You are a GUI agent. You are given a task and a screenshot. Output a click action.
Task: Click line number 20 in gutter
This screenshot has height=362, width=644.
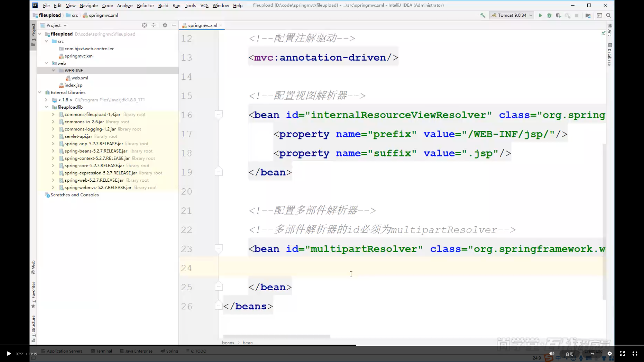(x=186, y=191)
